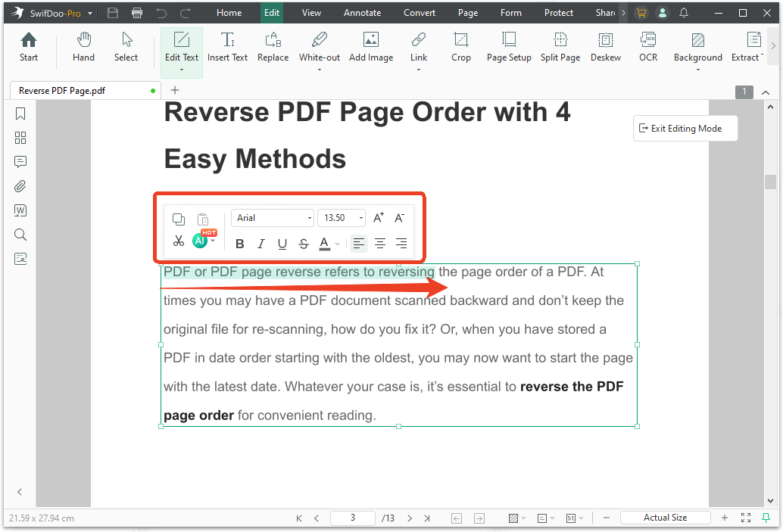Go to the next page
Image resolution: width=783 pixels, height=532 pixels.
tap(410, 518)
